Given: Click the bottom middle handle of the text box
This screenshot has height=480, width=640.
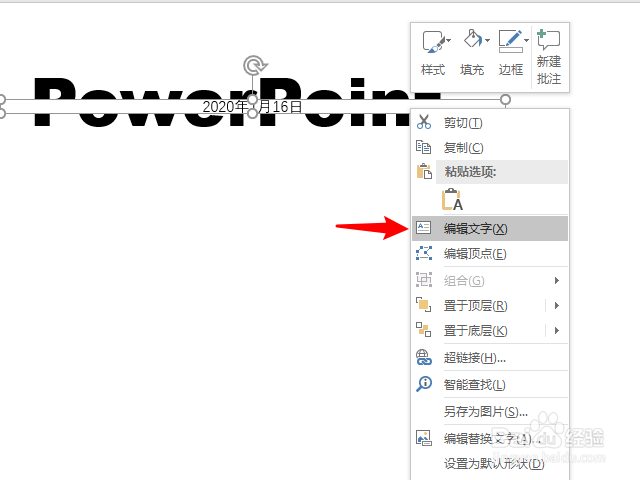Looking at the screenshot, I should click(253, 113).
